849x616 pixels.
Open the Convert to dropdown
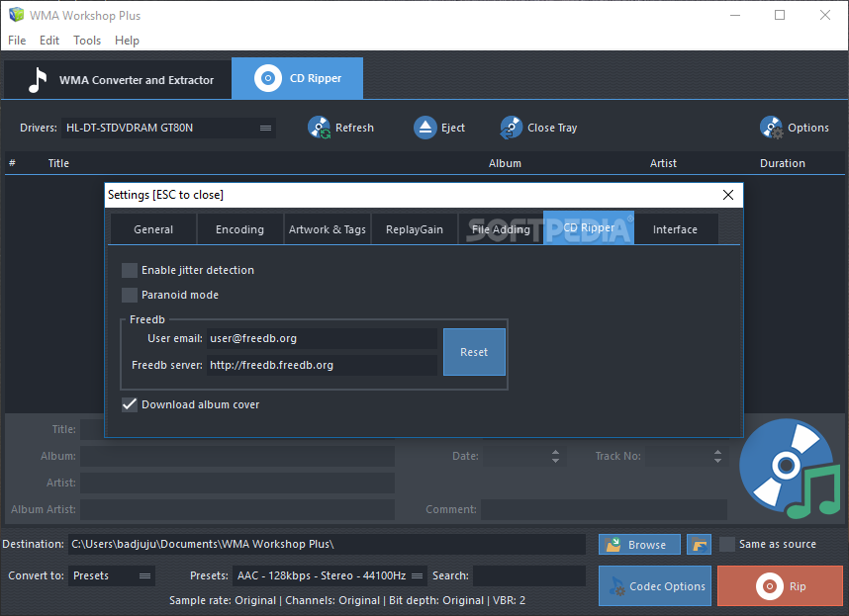click(112, 576)
